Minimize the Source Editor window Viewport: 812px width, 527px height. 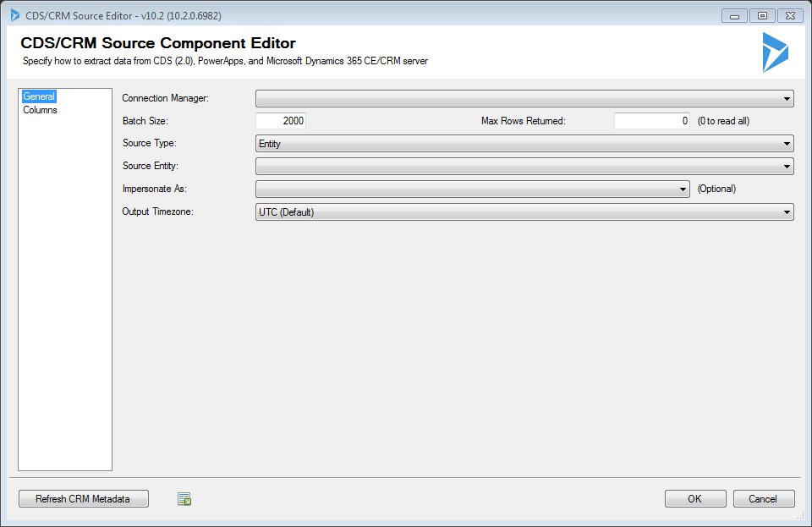coord(734,16)
